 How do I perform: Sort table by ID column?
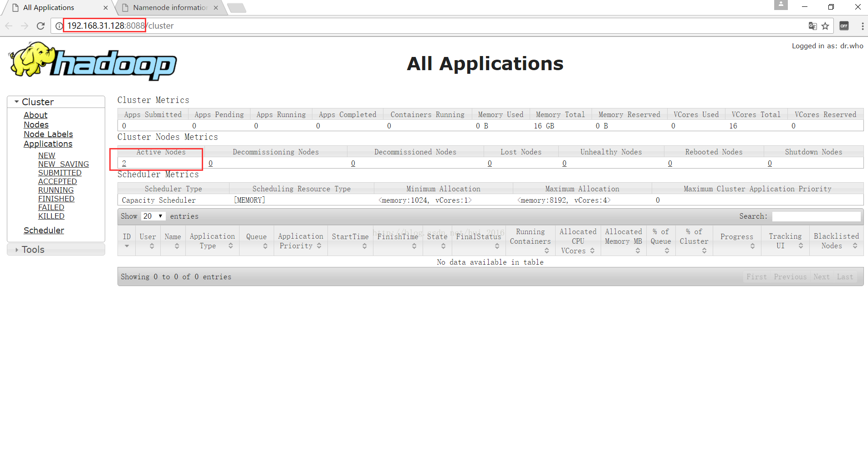(x=127, y=241)
